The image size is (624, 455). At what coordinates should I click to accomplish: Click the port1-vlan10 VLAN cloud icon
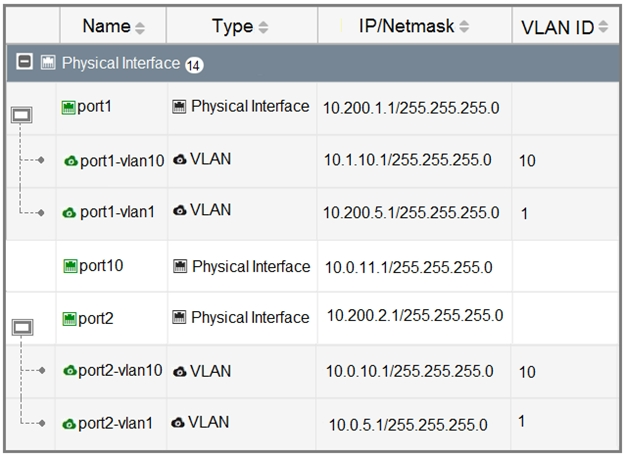pyautogui.click(x=70, y=161)
